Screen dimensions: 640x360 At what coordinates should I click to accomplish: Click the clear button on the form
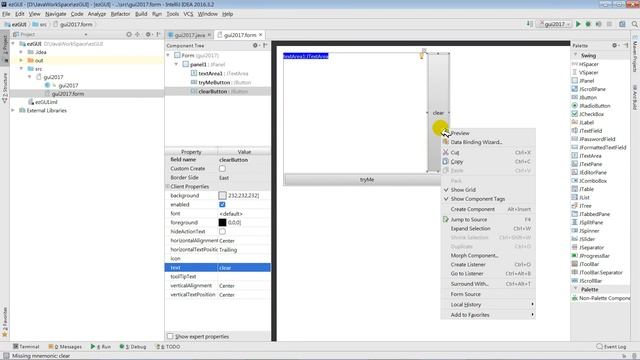(x=438, y=112)
